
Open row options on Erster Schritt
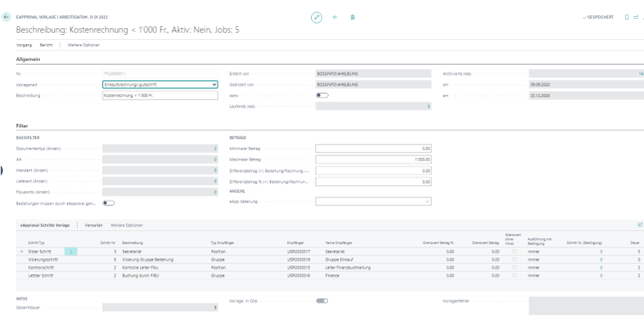tap(72, 250)
